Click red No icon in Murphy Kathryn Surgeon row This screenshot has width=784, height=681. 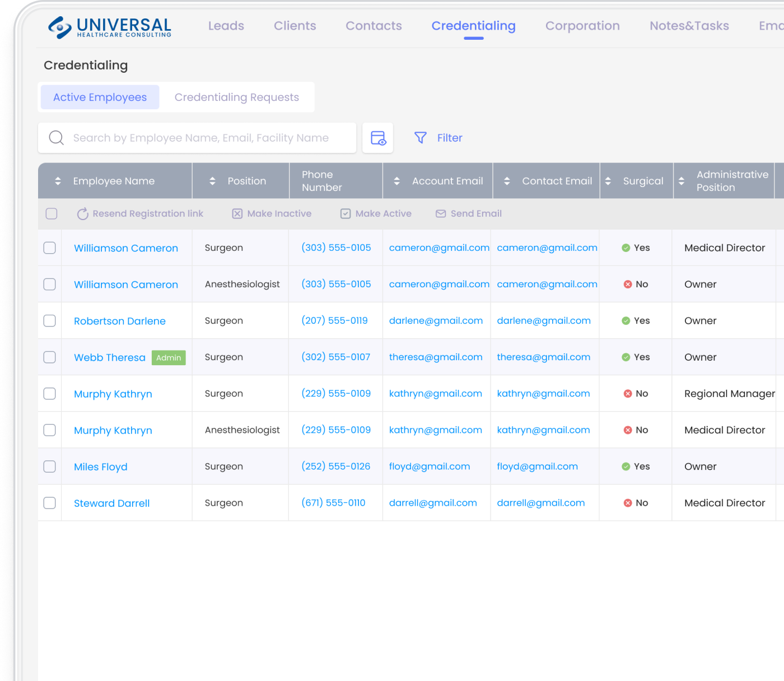click(x=628, y=394)
